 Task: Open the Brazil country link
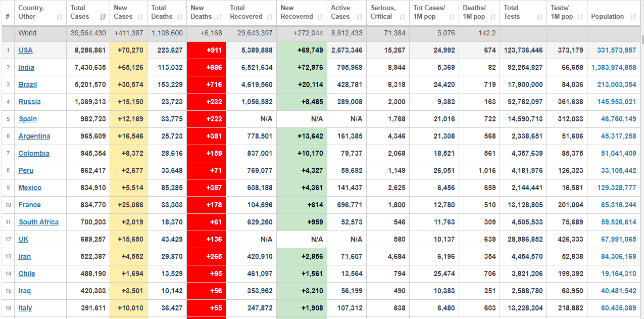[28, 84]
